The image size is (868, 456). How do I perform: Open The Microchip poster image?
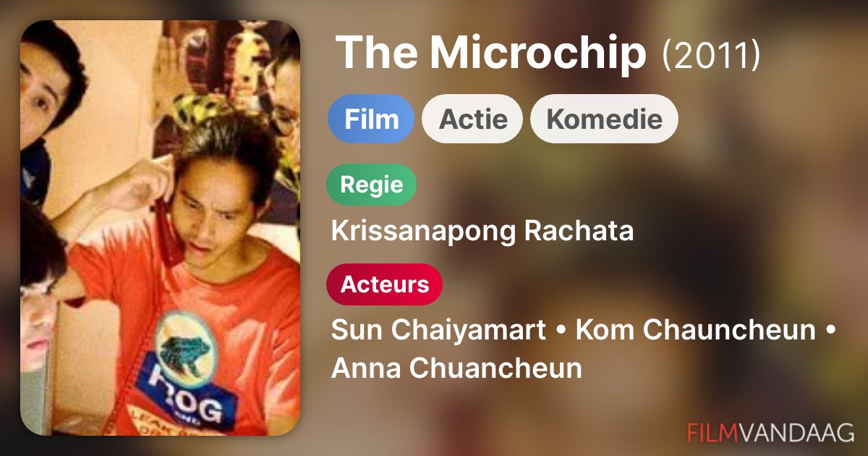pos(161,228)
